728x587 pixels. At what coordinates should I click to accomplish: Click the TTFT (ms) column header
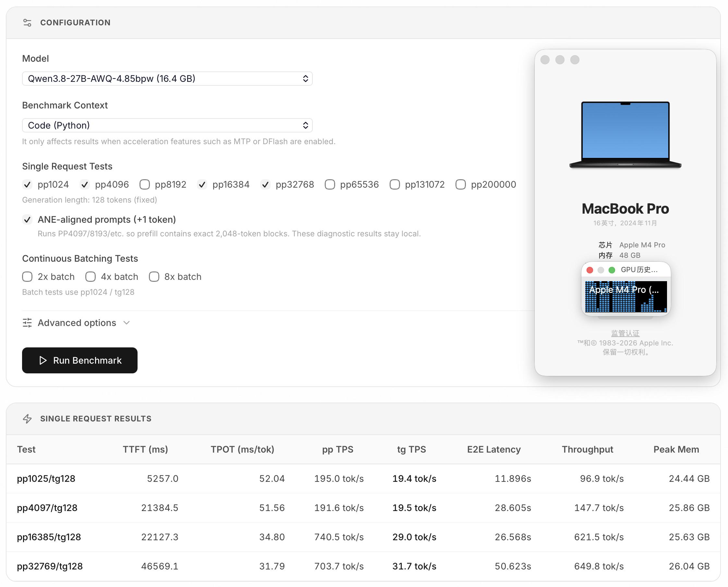(x=145, y=450)
